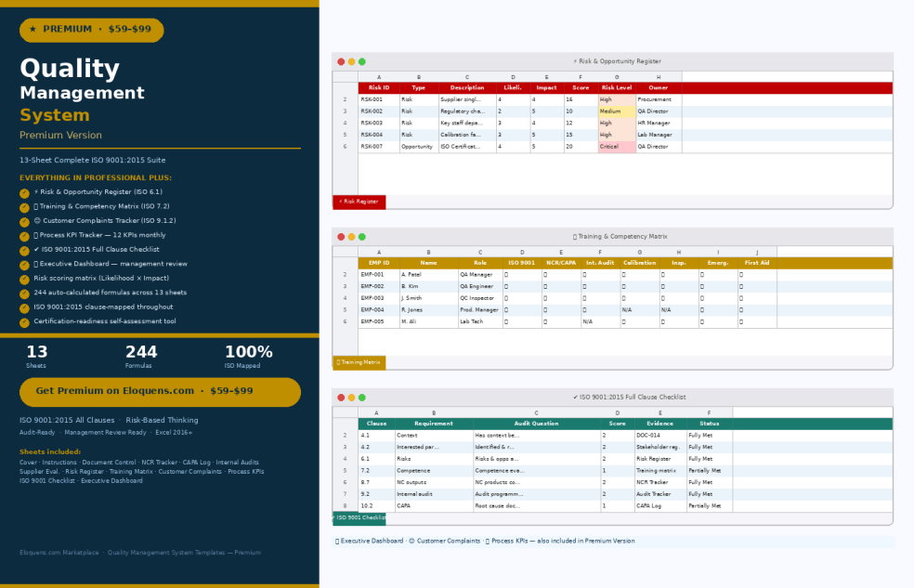Select the Evidence column header
The width and height of the screenshot is (914, 588).
coord(660,425)
